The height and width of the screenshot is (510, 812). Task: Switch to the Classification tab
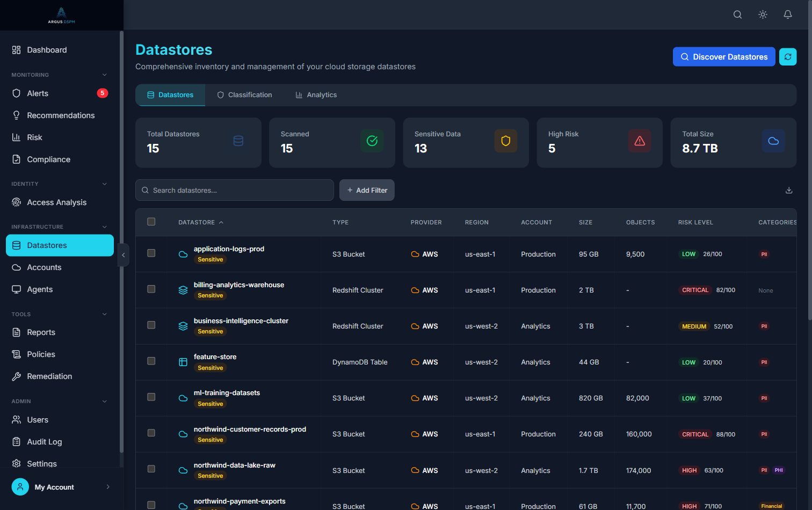click(x=244, y=95)
